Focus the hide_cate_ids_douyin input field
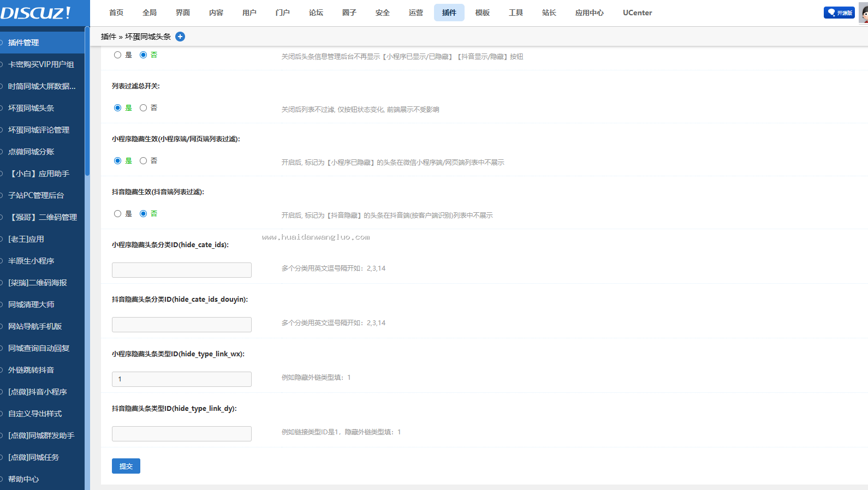 [182, 325]
